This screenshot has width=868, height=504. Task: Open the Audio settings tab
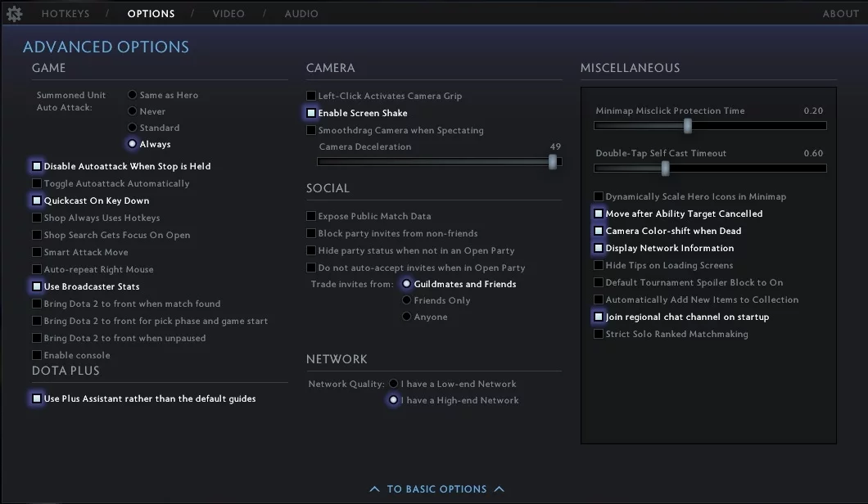pos(301,14)
